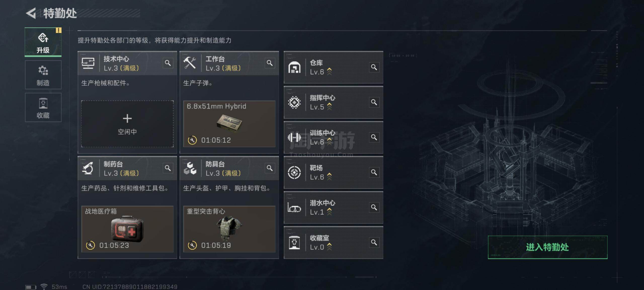Open the 6.8x51mm Hybrid ammo production card
Screen dimensions: 644x290
229,124
